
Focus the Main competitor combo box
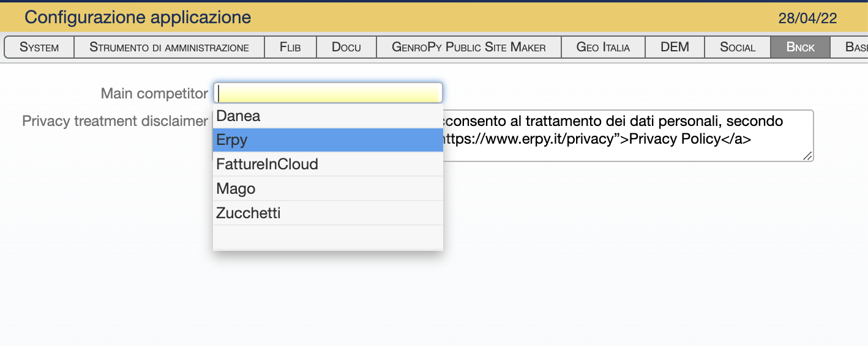coord(328,93)
